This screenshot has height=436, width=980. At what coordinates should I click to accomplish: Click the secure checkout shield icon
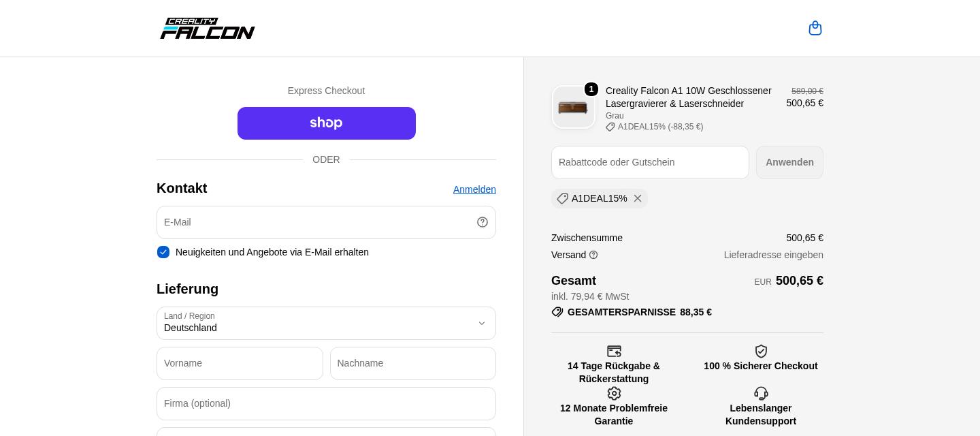click(761, 352)
